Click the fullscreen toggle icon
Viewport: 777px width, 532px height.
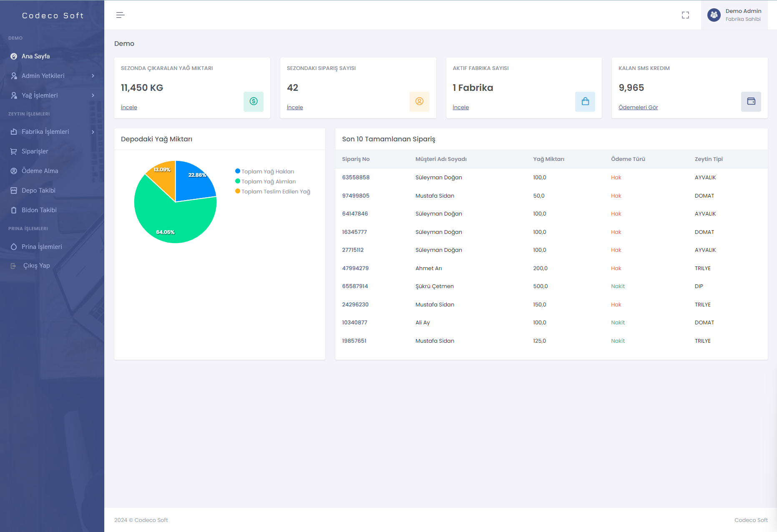(x=685, y=15)
